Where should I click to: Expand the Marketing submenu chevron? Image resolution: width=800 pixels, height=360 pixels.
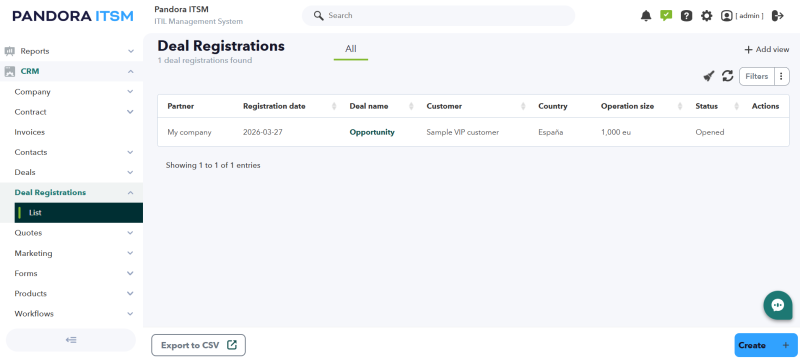pos(131,253)
